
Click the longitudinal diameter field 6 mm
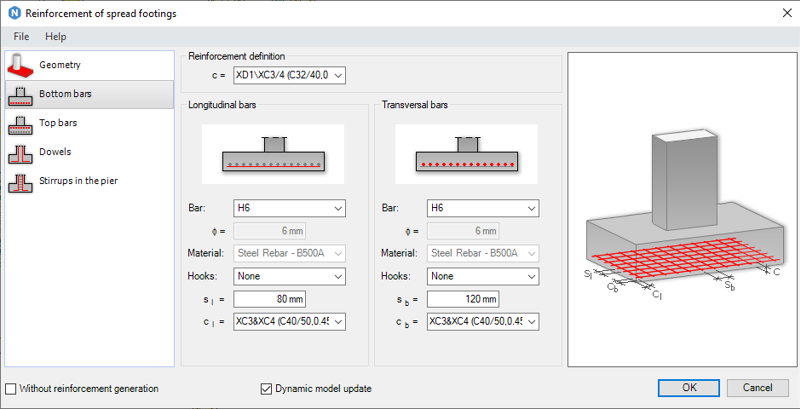[x=269, y=231]
